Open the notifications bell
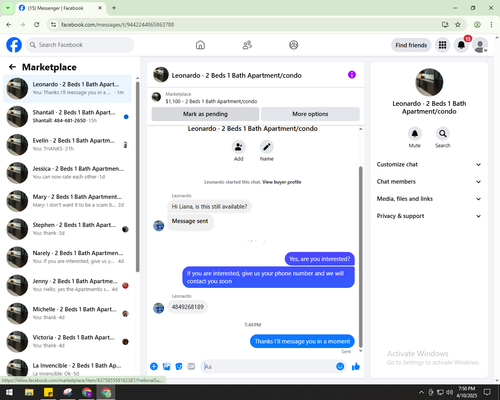The height and width of the screenshot is (400, 500). click(461, 45)
